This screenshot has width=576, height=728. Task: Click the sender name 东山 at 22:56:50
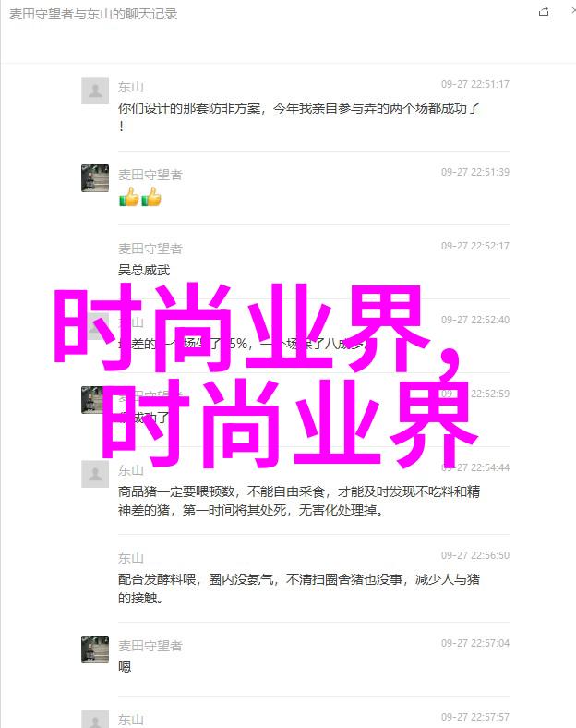[131, 558]
